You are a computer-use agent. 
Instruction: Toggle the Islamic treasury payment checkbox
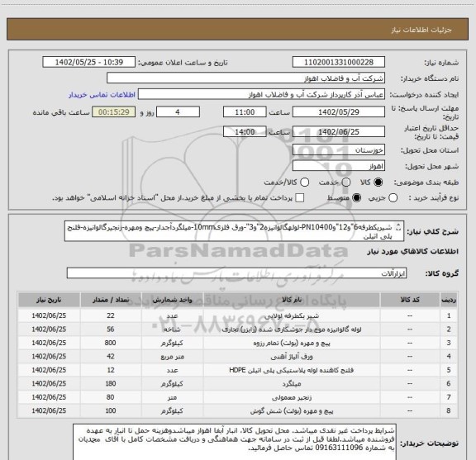click(300, 198)
